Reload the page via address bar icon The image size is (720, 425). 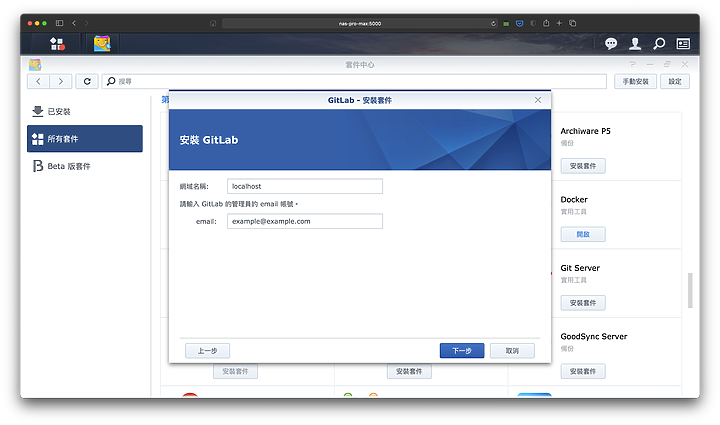(493, 23)
